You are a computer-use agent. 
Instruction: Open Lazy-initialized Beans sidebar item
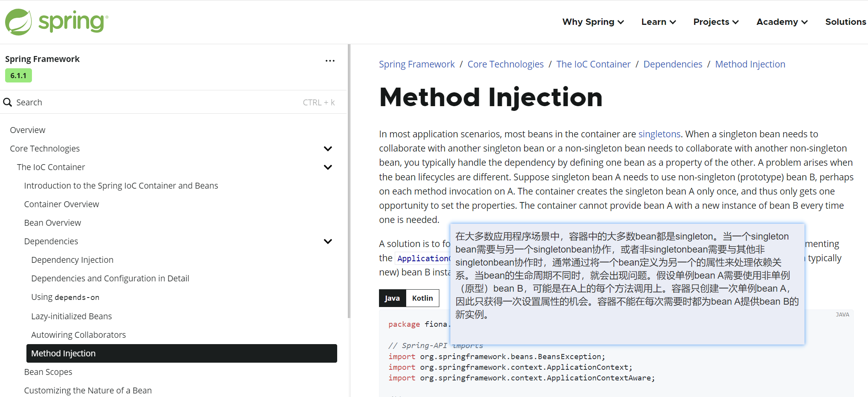[71, 316]
